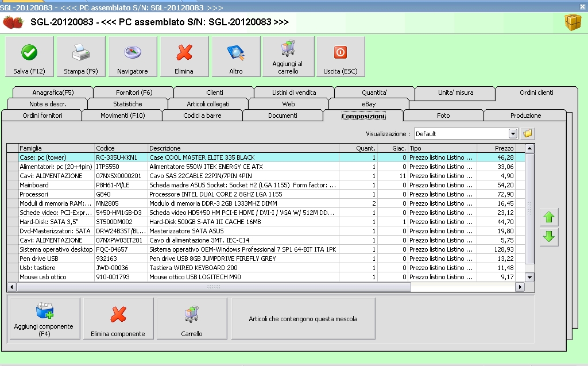Select the Scheda video HD5450 row
This screenshot has width=588, height=366.
266,213
